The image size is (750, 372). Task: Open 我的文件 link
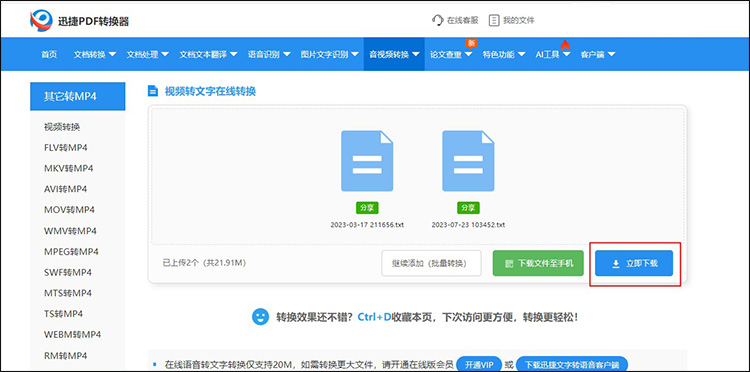[511, 20]
